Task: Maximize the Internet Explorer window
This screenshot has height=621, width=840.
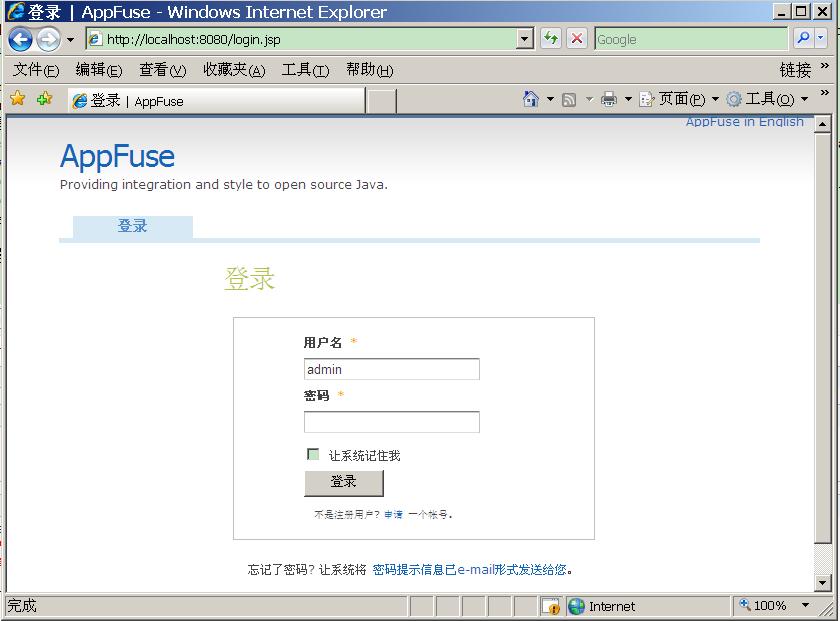Action: 801,11
